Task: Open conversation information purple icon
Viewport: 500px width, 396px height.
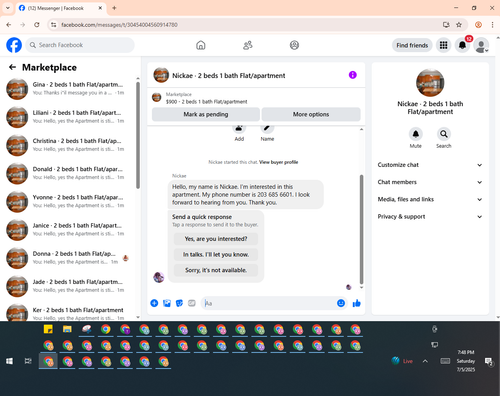Action: [353, 75]
